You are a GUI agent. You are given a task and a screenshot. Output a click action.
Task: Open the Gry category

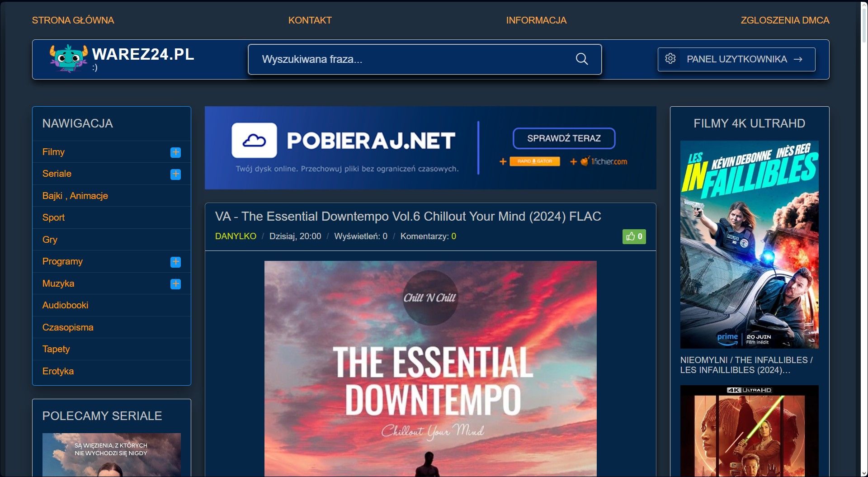tap(50, 240)
